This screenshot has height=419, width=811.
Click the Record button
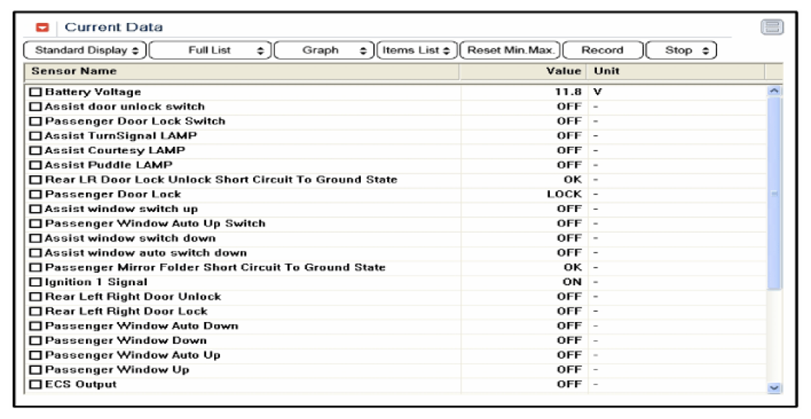coord(602,50)
